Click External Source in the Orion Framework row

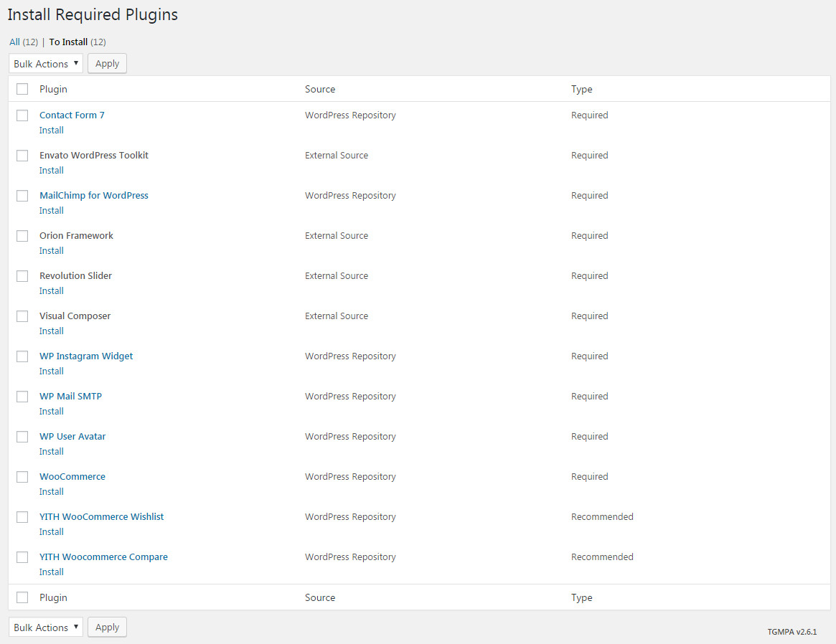tap(337, 235)
